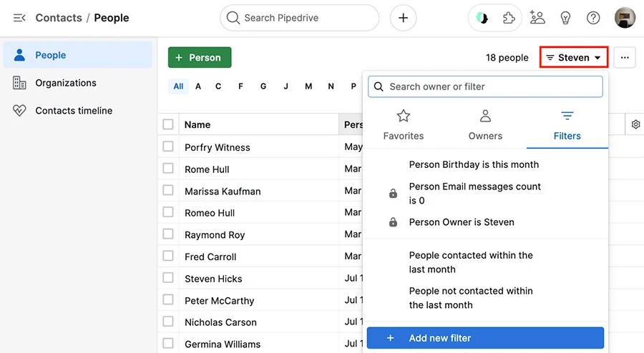Open contact Steven Hicks
Viewport: 644px width, 353px height.
[213, 279]
